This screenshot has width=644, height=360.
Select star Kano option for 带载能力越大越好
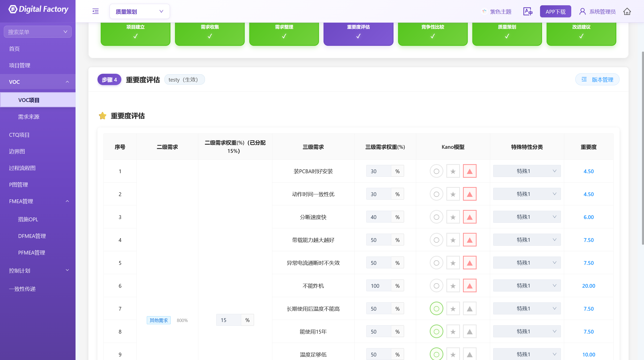(453, 240)
